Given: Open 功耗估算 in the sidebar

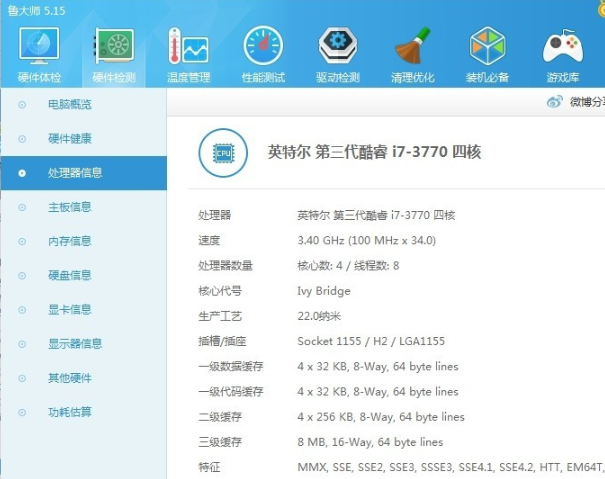Looking at the screenshot, I should point(69,412).
